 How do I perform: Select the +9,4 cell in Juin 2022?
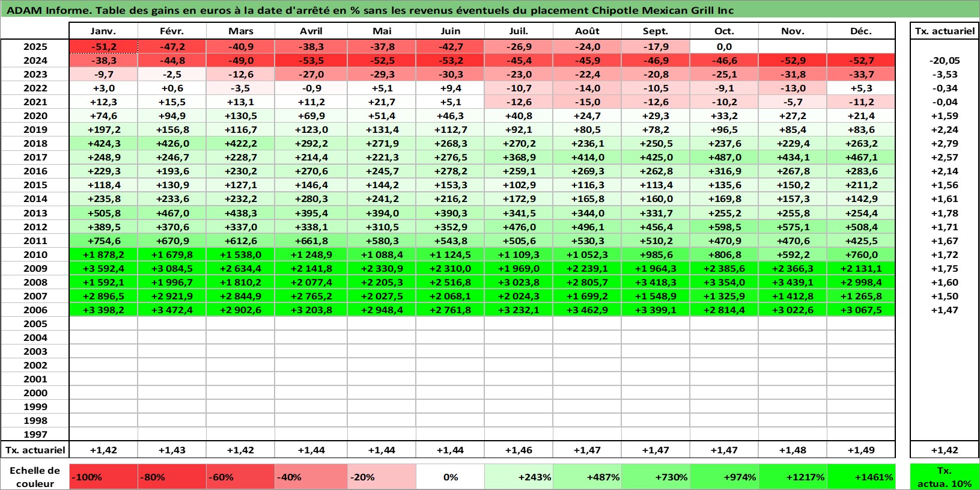pyautogui.click(x=450, y=88)
